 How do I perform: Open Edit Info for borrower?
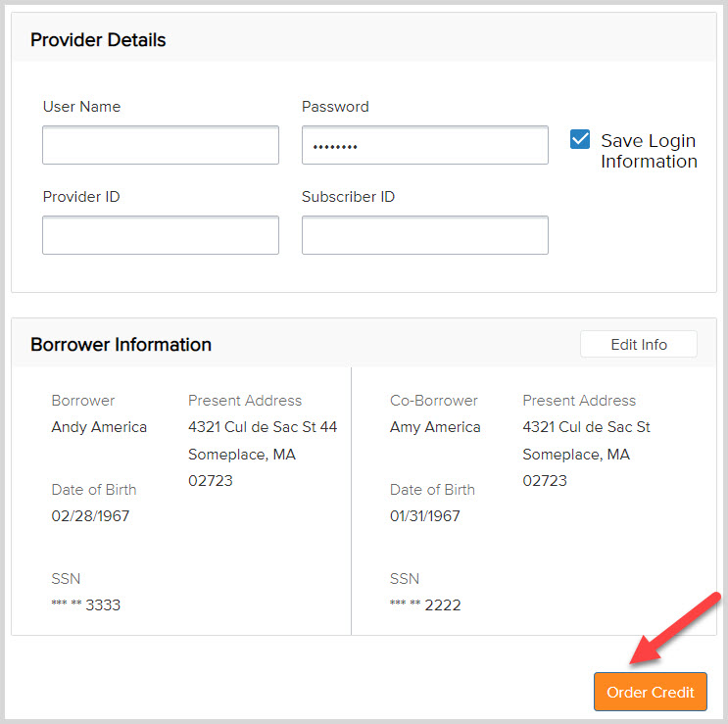tap(639, 344)
